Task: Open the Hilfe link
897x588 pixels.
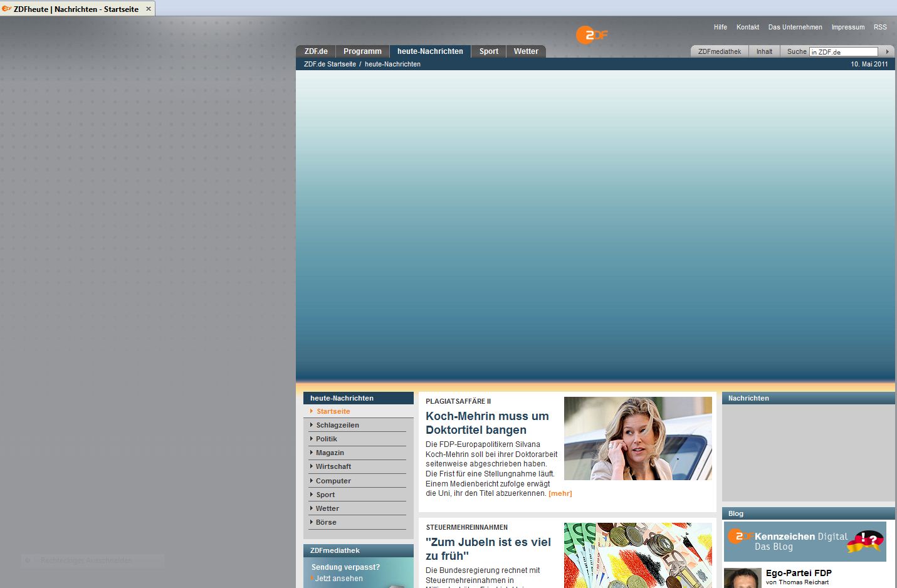Action: click(720, 27)
